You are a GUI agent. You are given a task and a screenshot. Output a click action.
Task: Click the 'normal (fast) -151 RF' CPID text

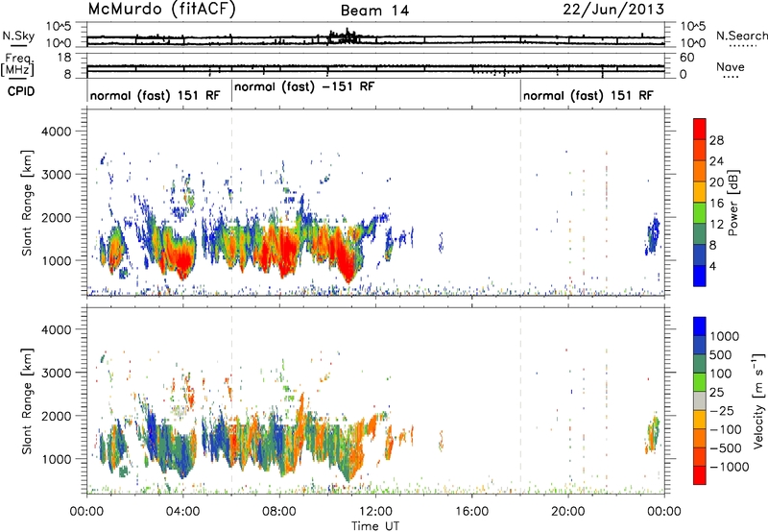tap(304, 87)
